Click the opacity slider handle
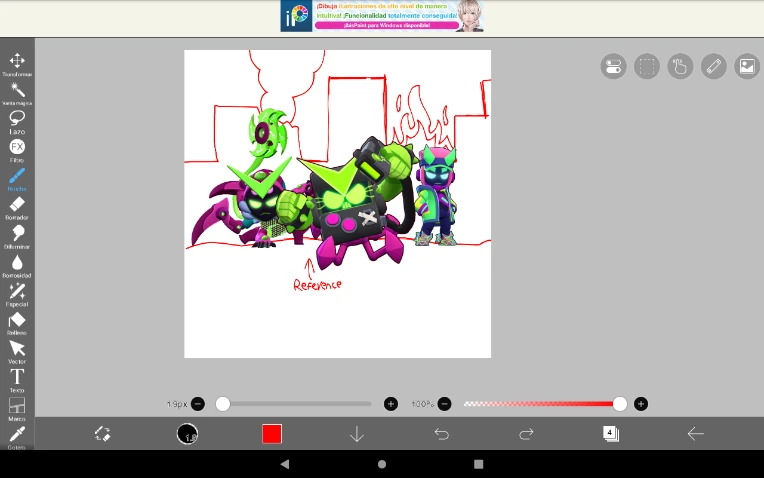Viewport: 764px width, 478px height. [620, 404]
